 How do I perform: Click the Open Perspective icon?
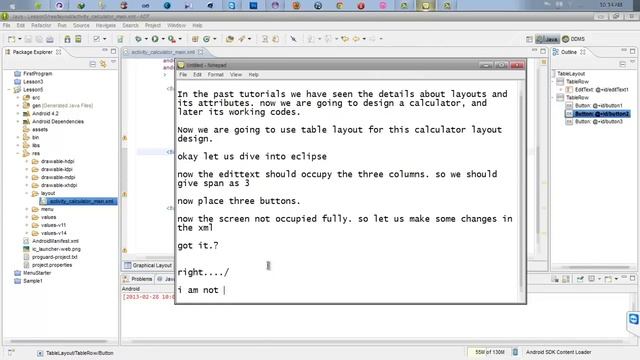(x=529, y=39)
